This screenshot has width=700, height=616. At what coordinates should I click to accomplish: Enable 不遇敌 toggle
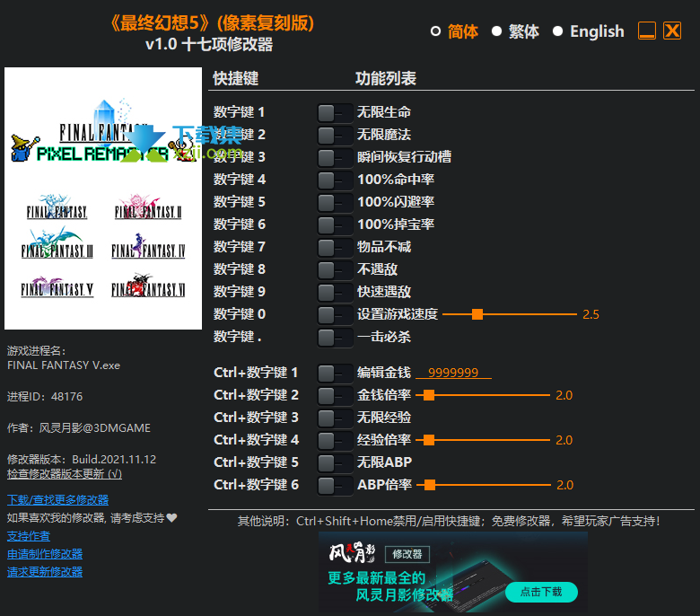click(335, 269)
